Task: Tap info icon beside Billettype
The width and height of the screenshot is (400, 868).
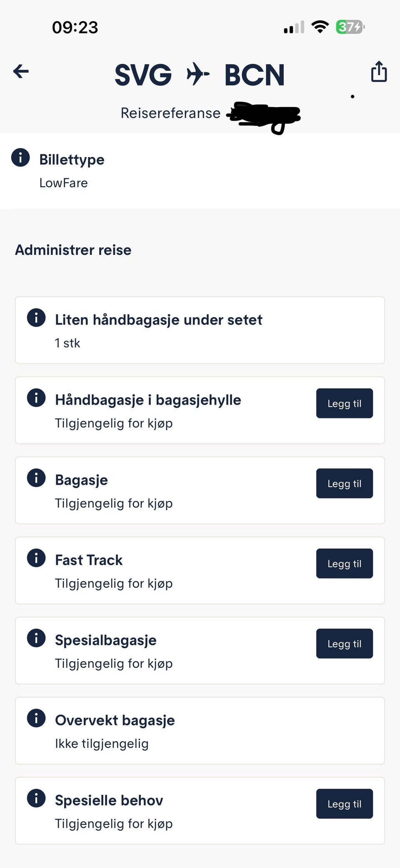Action: (x=20, y=158)
